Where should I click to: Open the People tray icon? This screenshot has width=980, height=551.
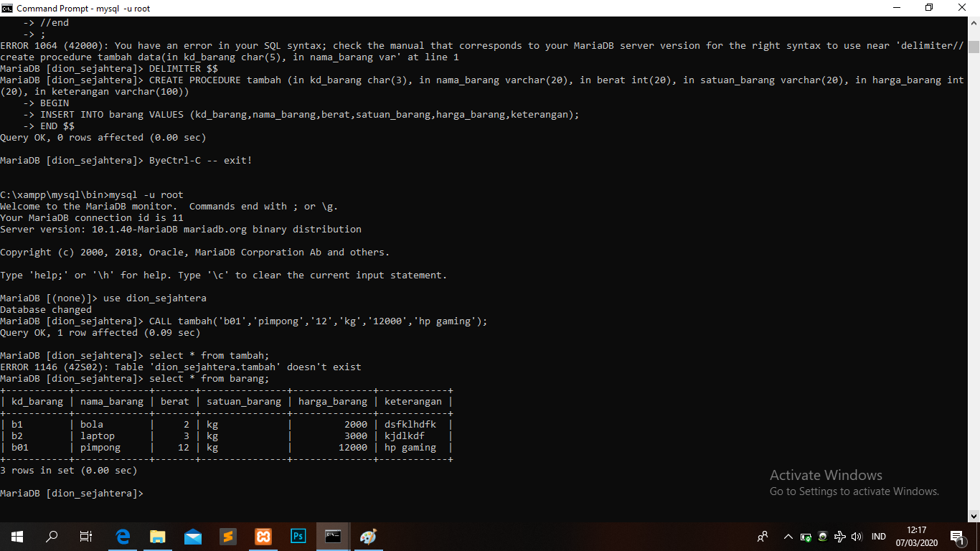point(763,537)
